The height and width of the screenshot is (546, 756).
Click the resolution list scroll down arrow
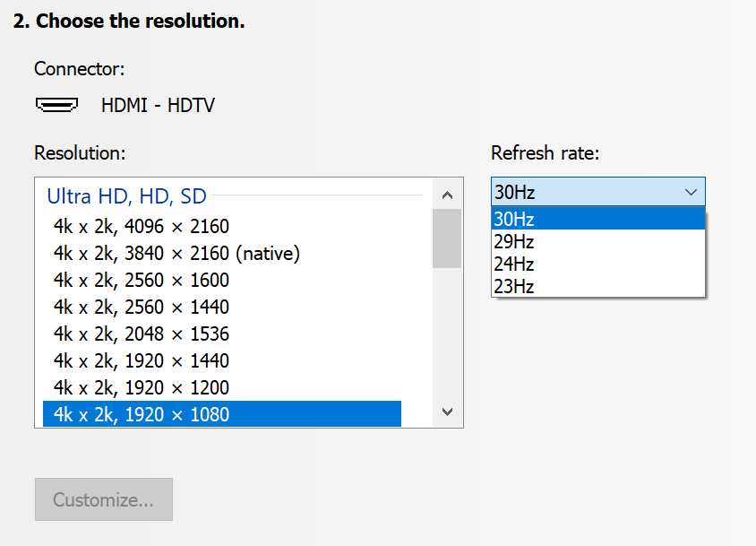[448, 412]
